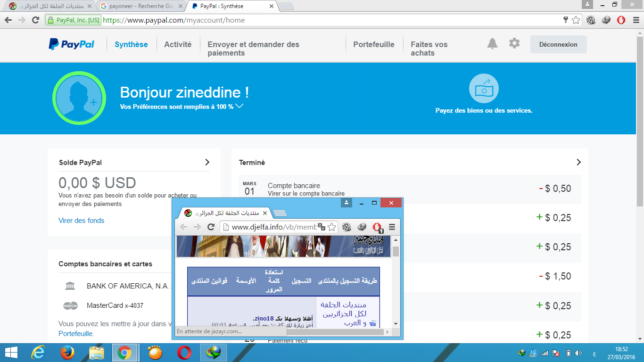Click the PayPal logo

pyautogui.click(x=71, y=44)
